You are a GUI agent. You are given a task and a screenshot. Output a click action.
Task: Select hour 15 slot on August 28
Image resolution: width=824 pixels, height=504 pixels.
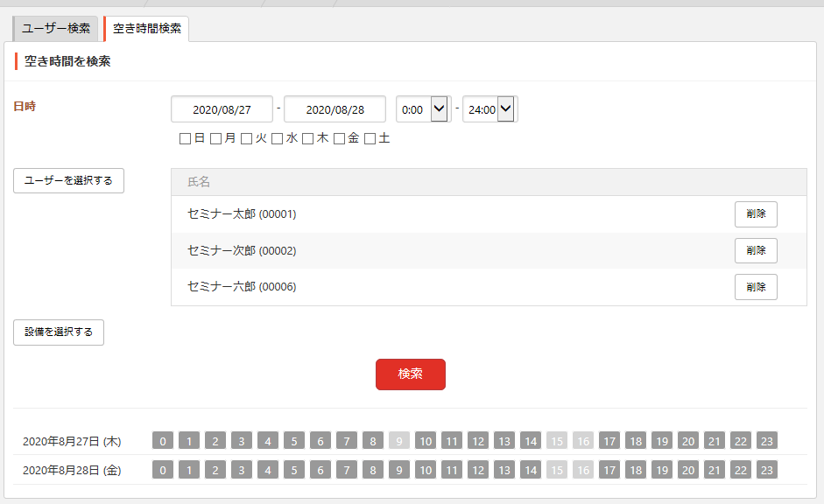557,470
